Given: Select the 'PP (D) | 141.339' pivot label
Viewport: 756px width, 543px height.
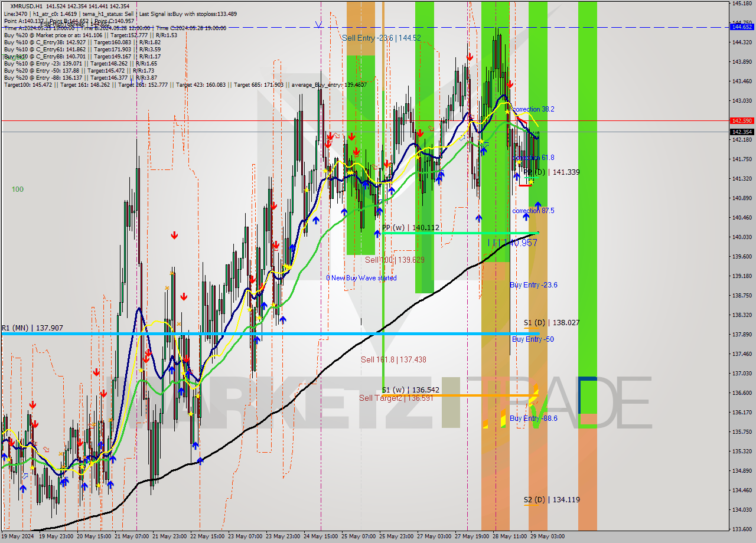Looking at the screenshot, I should [551, 172].
